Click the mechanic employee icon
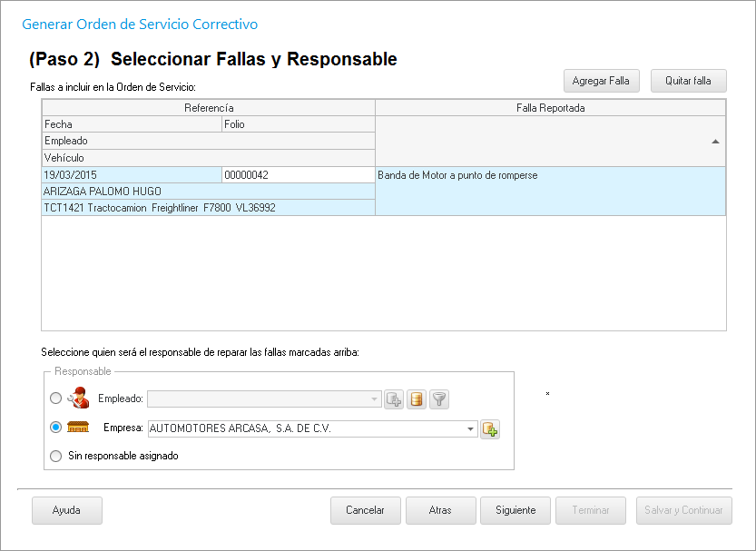This screenshot has width=756, height=551. tap(79, 398)
